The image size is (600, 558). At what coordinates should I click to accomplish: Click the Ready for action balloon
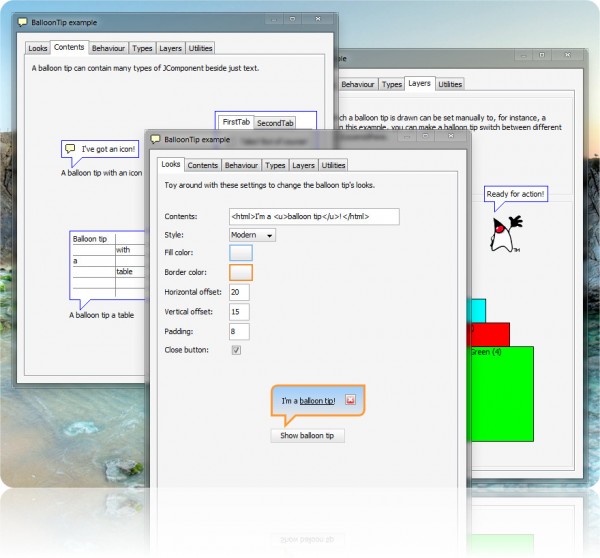pyautogui.click(x=515, y=194)
